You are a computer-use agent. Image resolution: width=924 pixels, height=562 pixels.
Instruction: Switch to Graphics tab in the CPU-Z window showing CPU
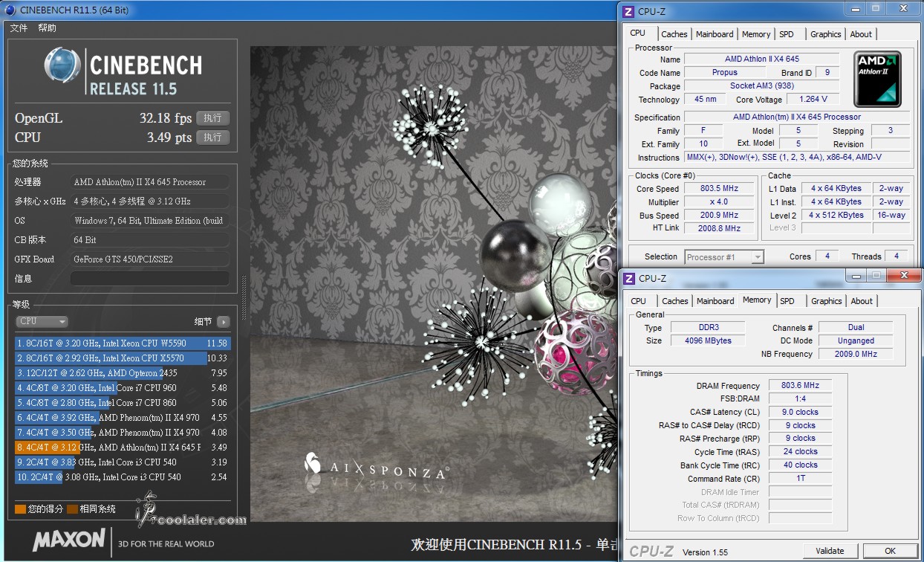[826, 34]
